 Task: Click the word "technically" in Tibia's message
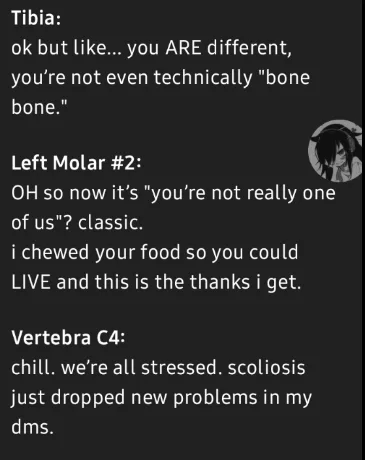tap(203, 78)
